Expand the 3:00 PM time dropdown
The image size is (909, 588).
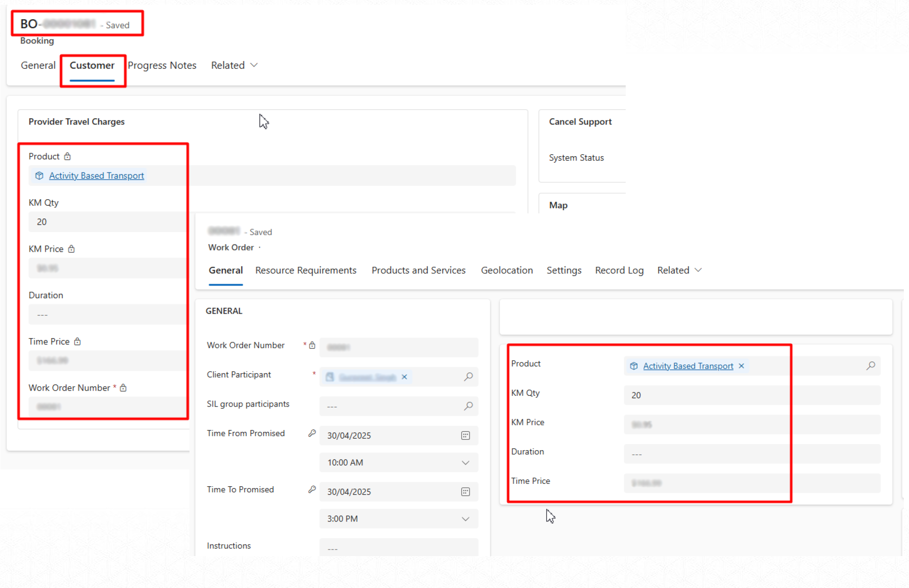pos(465,519)
